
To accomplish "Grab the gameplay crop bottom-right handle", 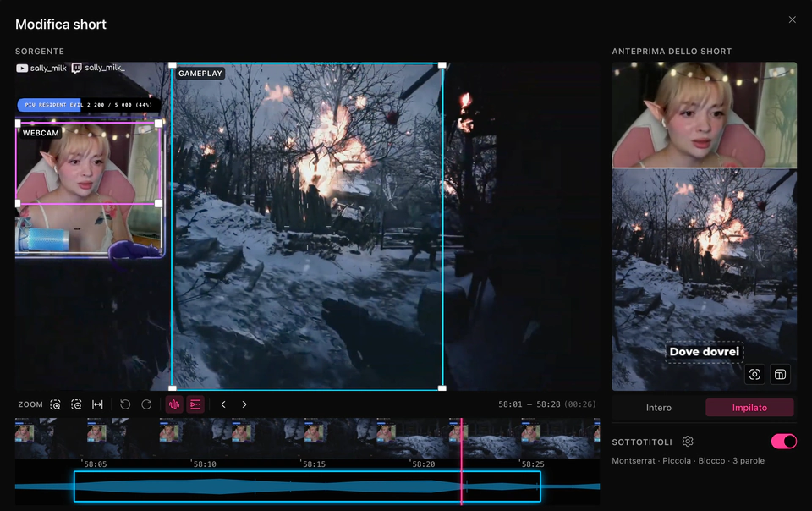I will [442, 387].
